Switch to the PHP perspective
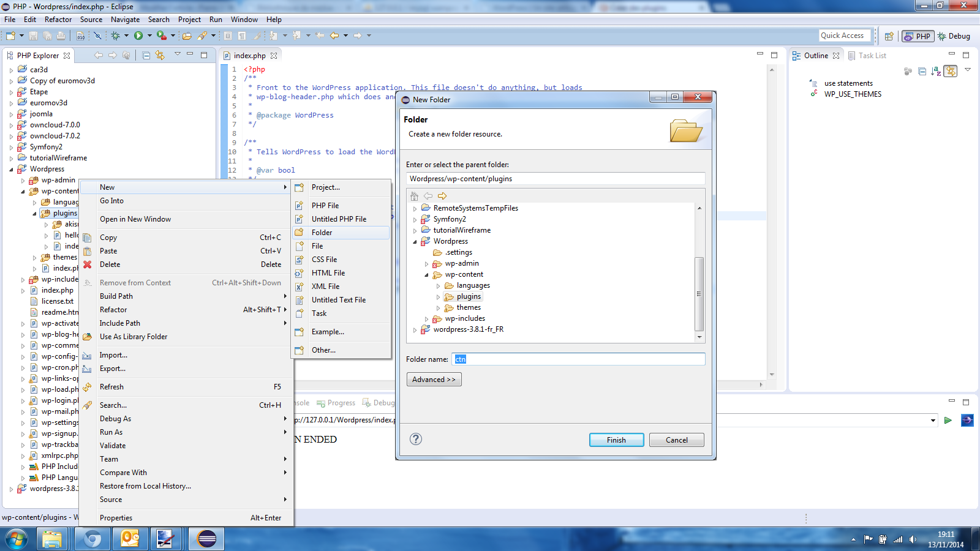980x551 pixels. pos(917,36)
